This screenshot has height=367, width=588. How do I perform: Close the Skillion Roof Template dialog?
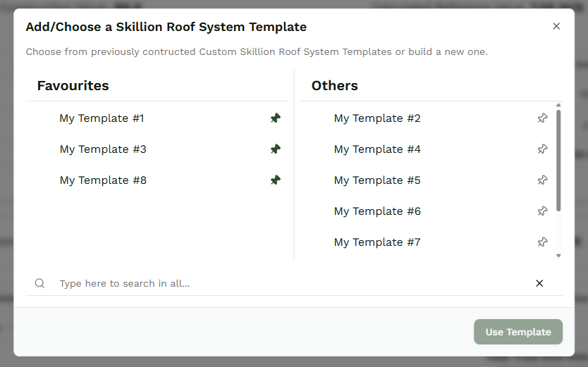[x=556, y=26]
